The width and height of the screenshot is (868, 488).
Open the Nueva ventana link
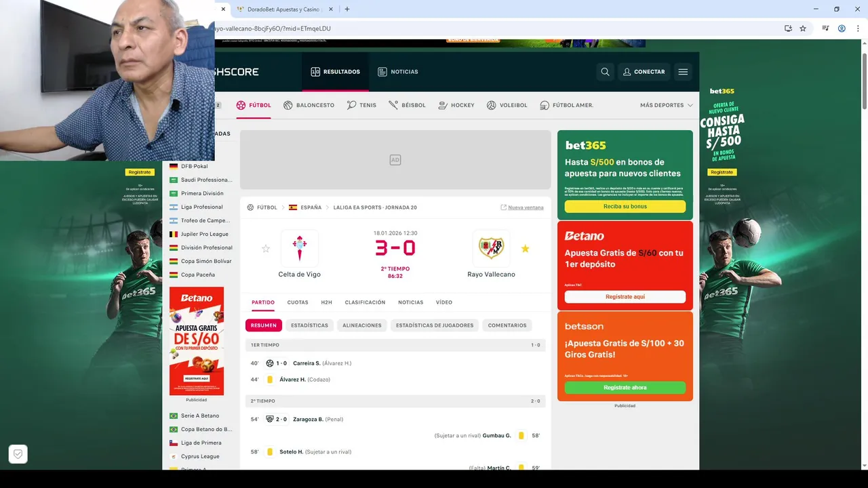click(522, 207)
